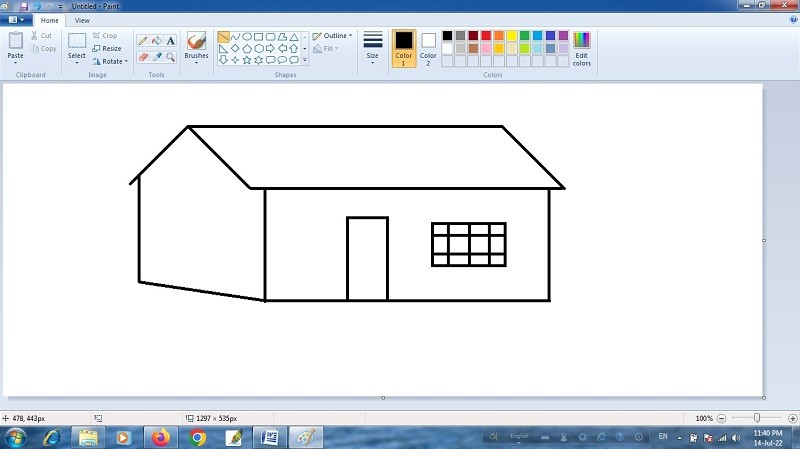800x449 pixels.
Task: Click the Save icon in the title bar
Action: (x=24, y=6)
